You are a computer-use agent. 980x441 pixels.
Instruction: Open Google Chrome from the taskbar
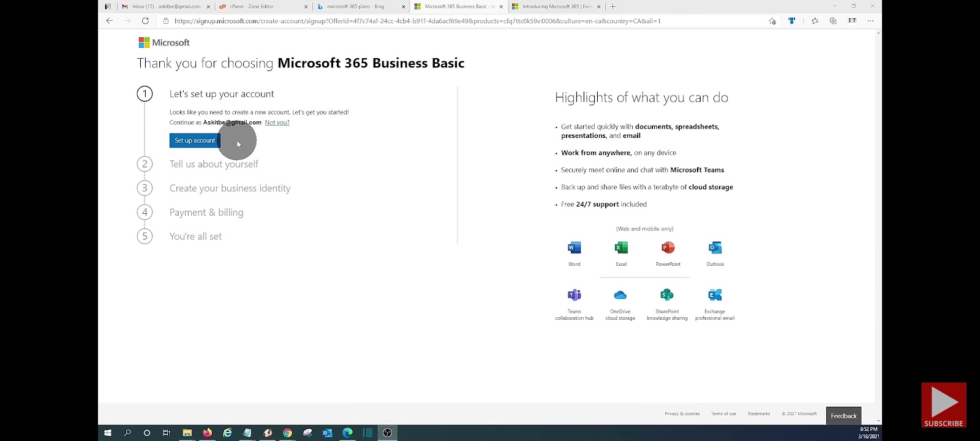click(x=287, y=433)
